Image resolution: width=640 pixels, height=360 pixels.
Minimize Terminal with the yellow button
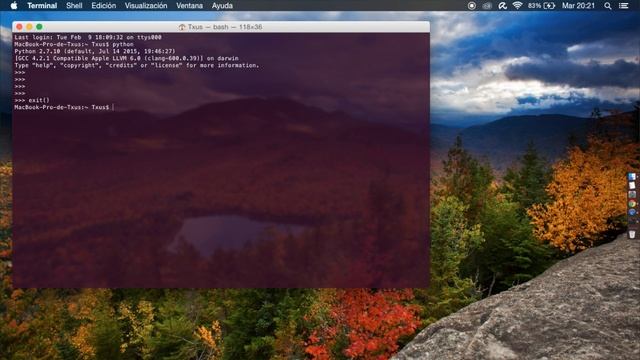coord(29,27)
